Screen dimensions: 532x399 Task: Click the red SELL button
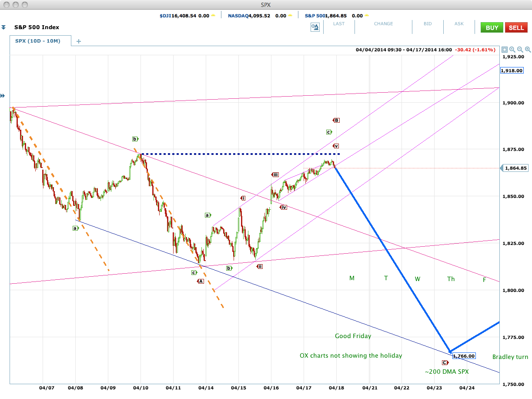(x=516, y=27)
